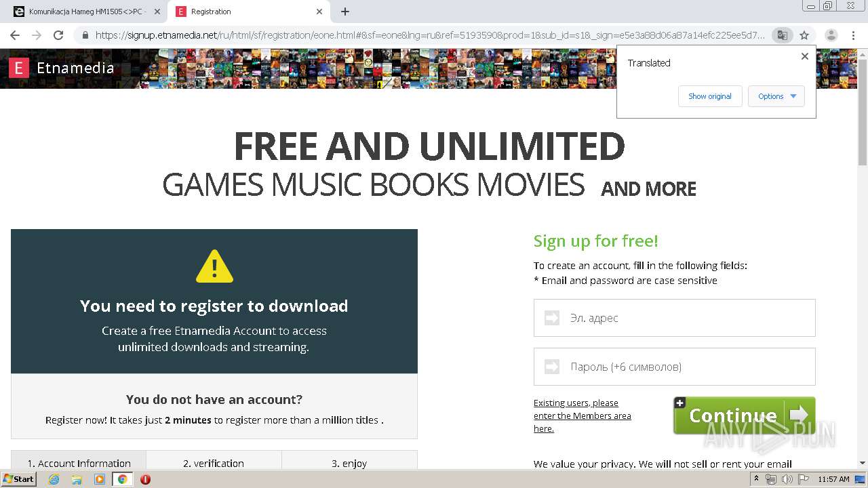Close the Komunikacja Hameg tab
This screenshot has height=488, width=868.
tap(157, 12)
